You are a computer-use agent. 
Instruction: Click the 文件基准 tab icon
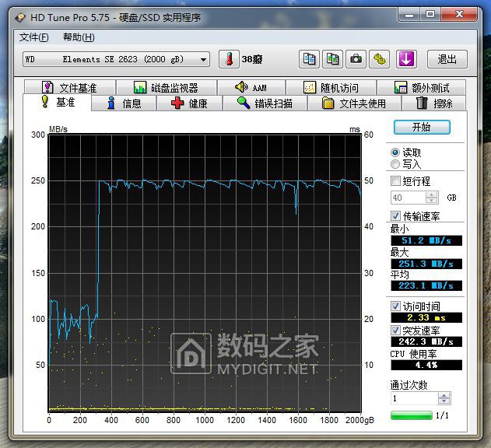tap(47, 87)
